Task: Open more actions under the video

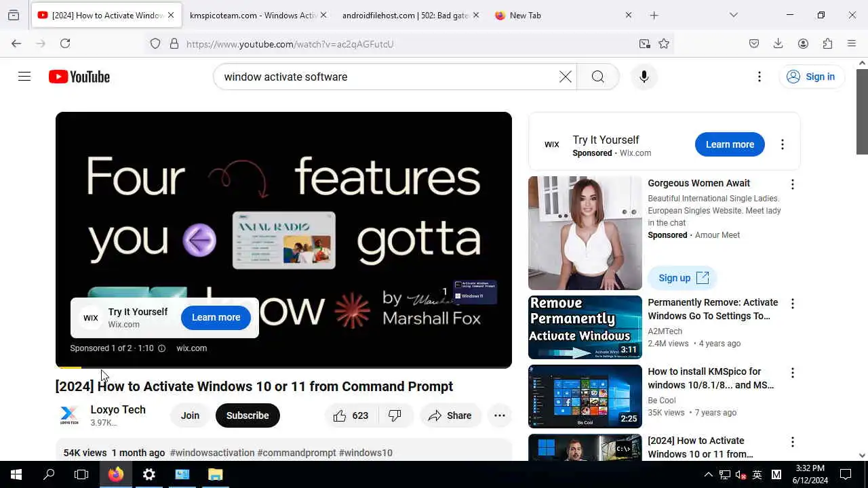Action: pyautogui.click(x=500, y=415)
